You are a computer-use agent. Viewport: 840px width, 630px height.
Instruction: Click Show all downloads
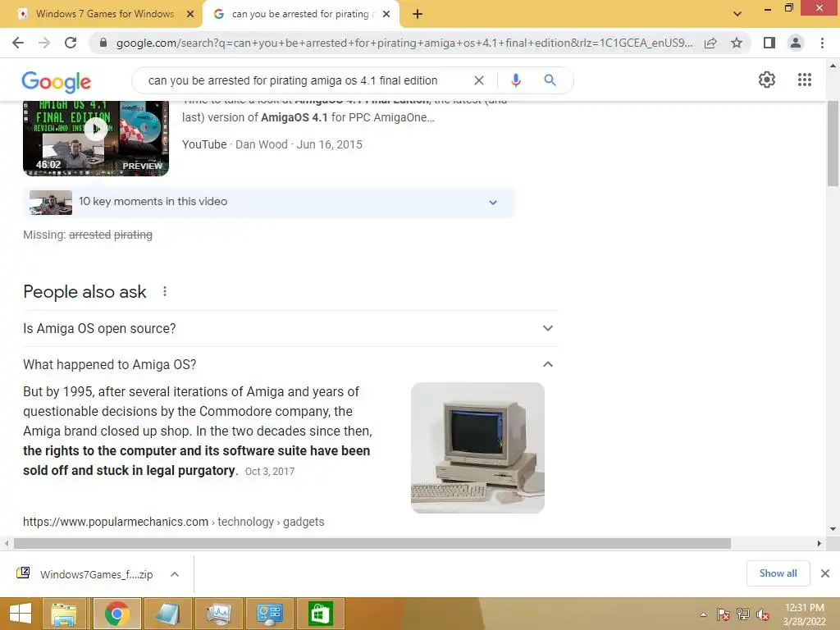pyautogui.click(x=778, y=573)
